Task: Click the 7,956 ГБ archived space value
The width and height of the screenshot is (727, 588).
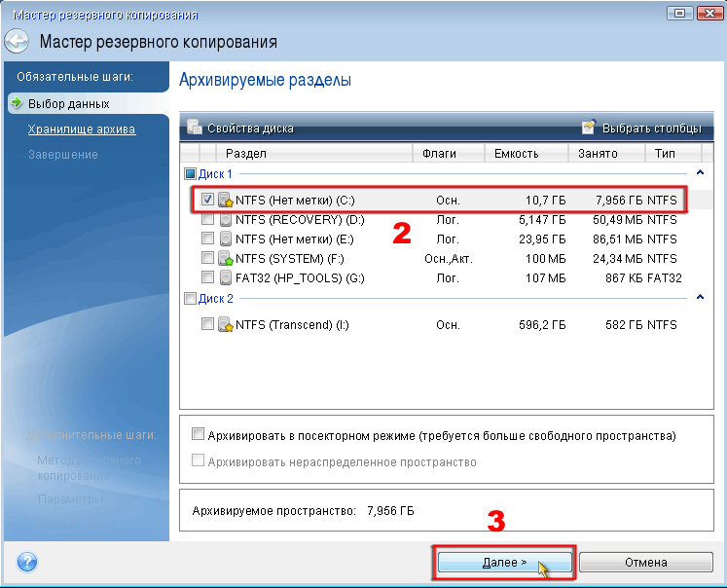Action: (390, 510)
